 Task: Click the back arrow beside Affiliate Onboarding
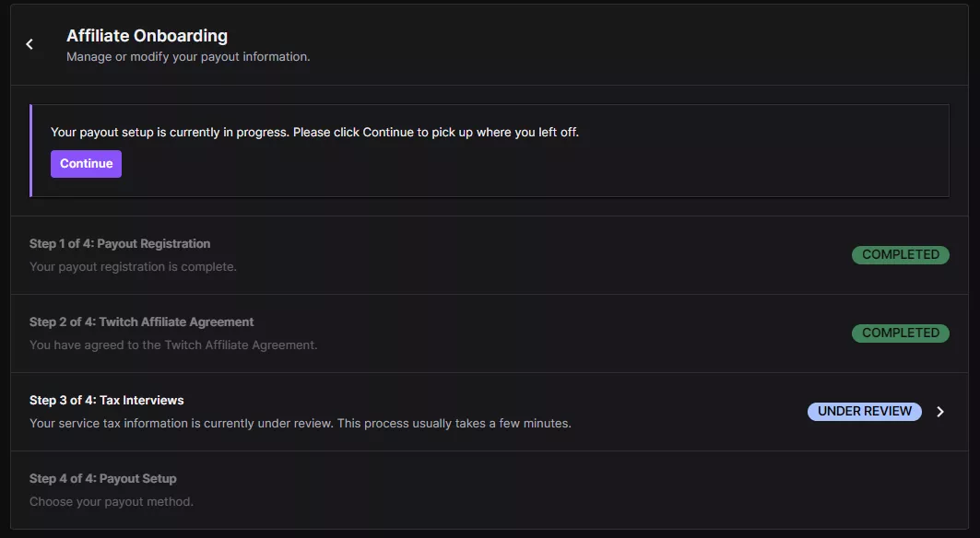point(30,44)
